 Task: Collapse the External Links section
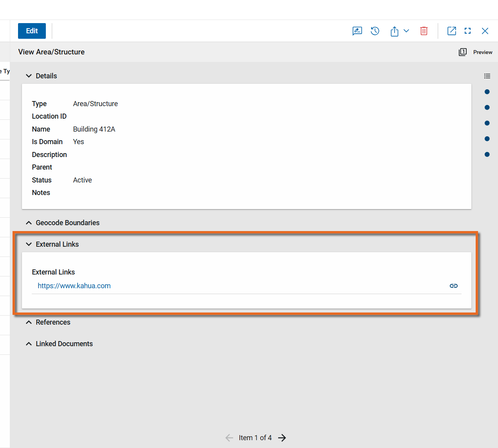[29, 244]
